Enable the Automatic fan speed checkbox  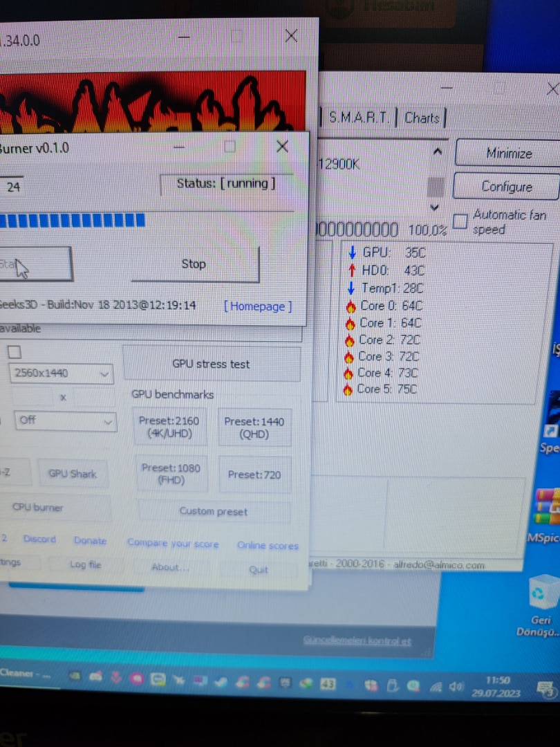pos(460,221)
